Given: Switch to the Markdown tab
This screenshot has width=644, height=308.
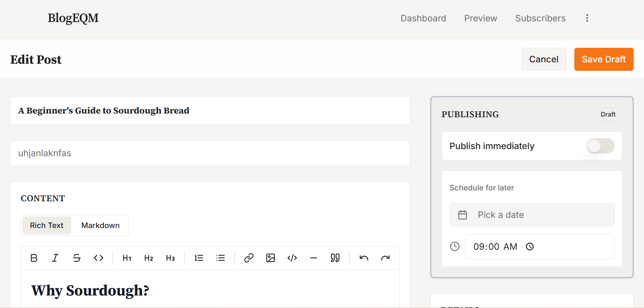Looking at the screenshot, I should (101, 225).
